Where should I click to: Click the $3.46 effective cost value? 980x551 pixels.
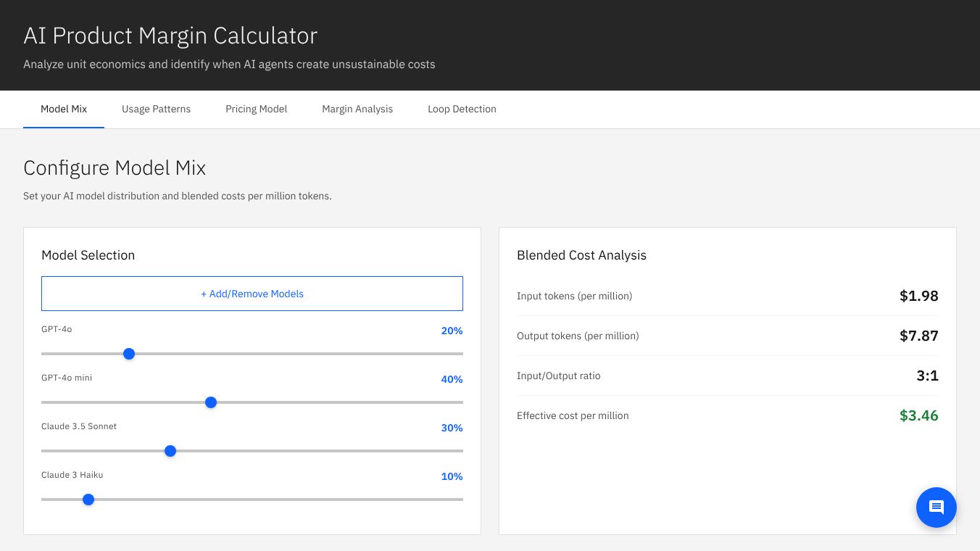(918, 415)
